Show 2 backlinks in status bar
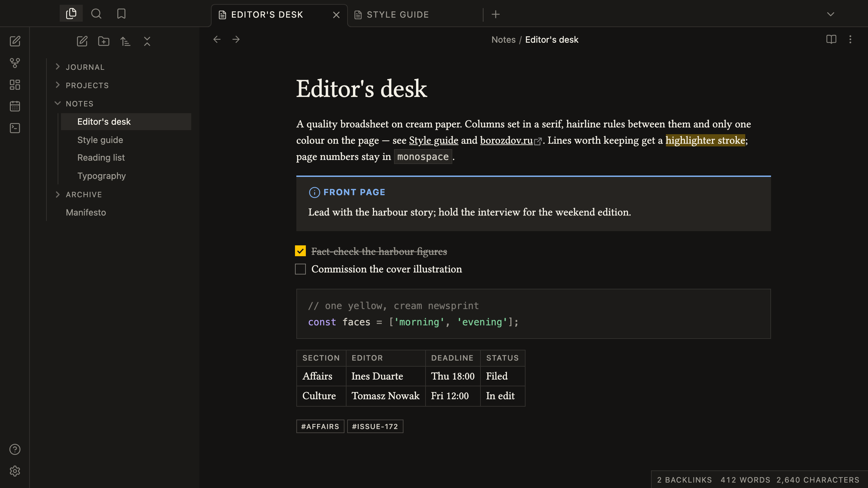This screenshot has width=868, height=488. [684, 480]
